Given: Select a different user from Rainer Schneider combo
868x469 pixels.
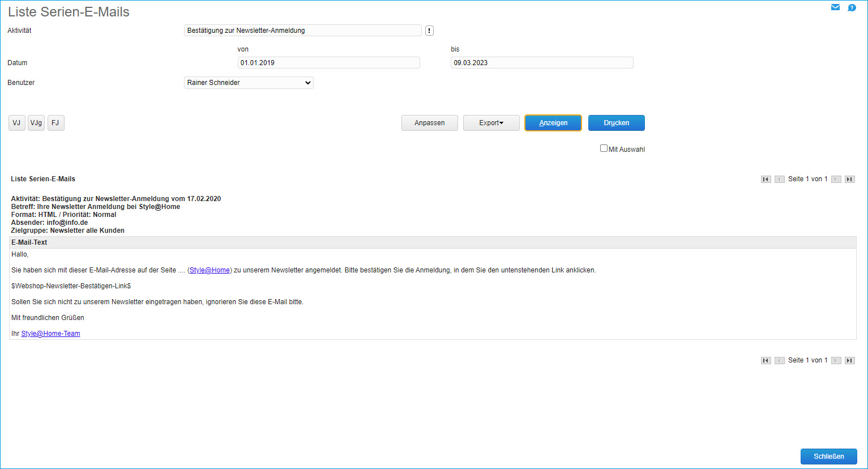Looking at the screenshot, I should [248, 83].
